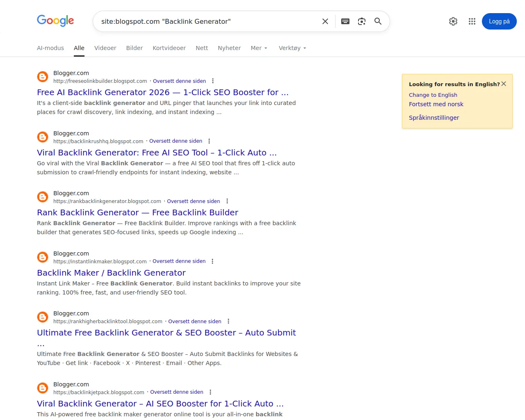Dismiss the English results language notice

pos(504,84)
